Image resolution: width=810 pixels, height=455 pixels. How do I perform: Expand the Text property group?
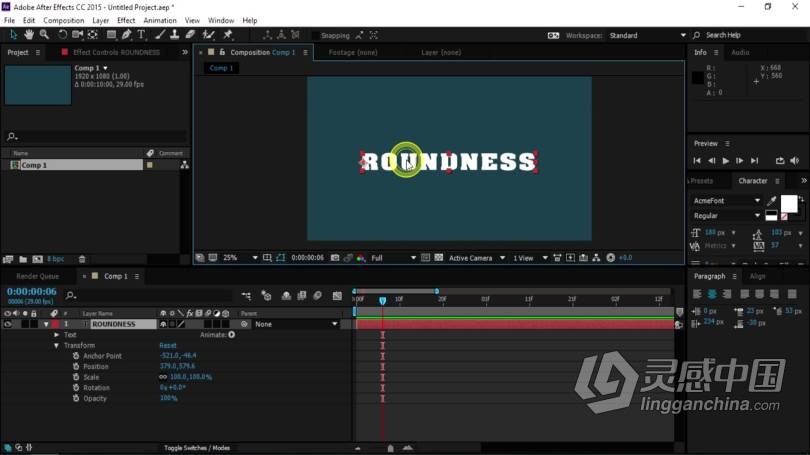[x=57, y=335]
